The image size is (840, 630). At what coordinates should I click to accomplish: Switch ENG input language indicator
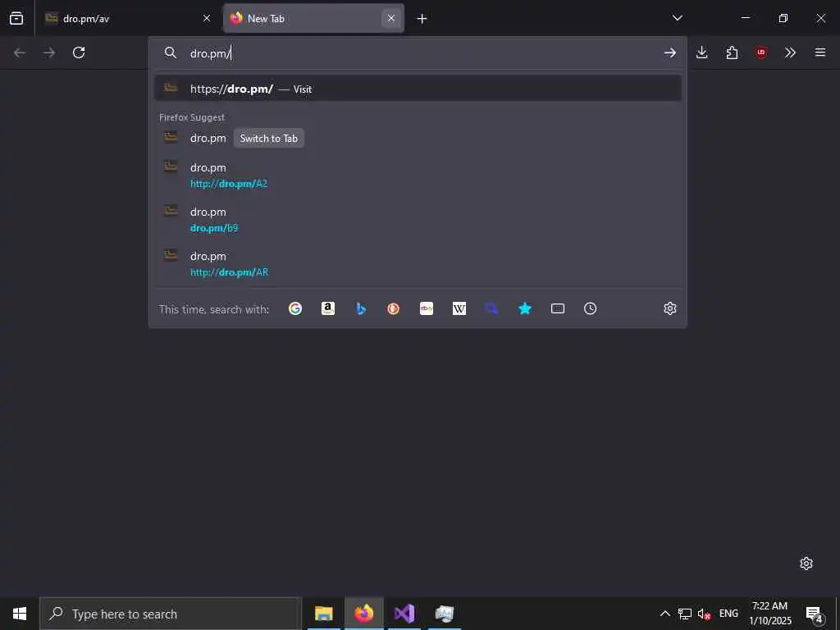[728, 614]
